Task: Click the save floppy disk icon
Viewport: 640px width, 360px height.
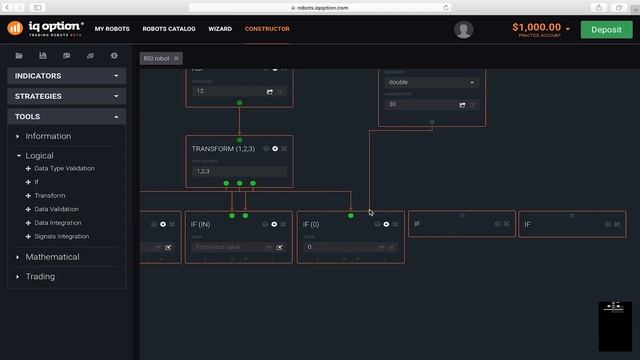Action: point(43,56)
